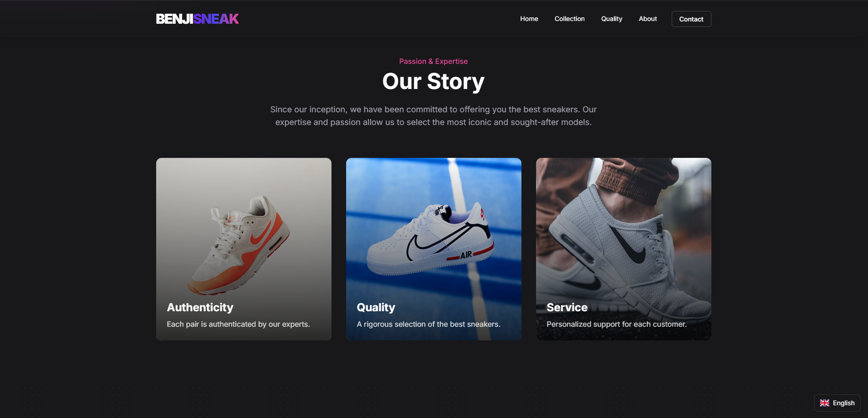This screenshot has height=418, width=868.
Task: Open the English language selector
Action: 837,403
